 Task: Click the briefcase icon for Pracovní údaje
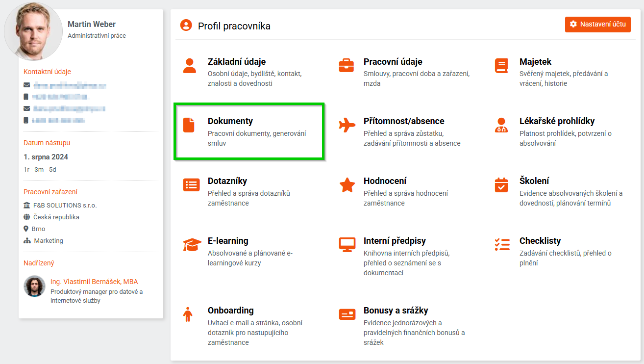coord(347,65)
